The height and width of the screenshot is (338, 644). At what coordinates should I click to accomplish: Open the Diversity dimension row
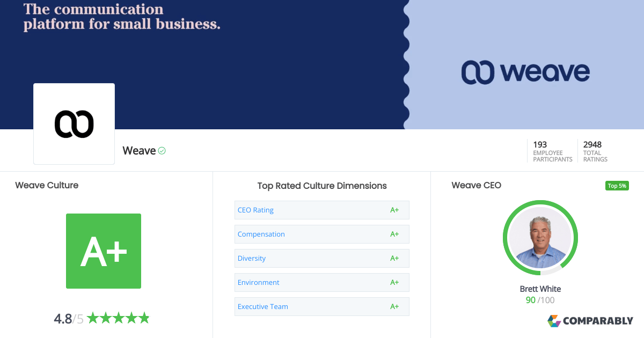click(322, 258)
